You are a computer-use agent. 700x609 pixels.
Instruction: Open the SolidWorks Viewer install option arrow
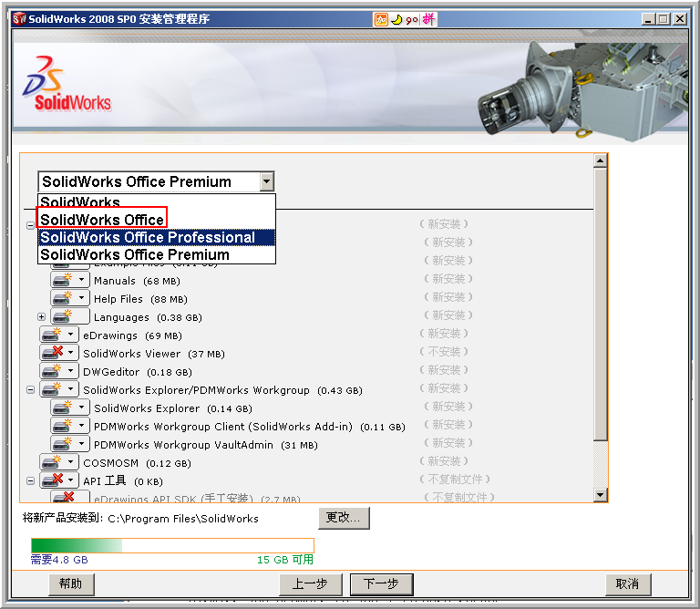point(70,353)
